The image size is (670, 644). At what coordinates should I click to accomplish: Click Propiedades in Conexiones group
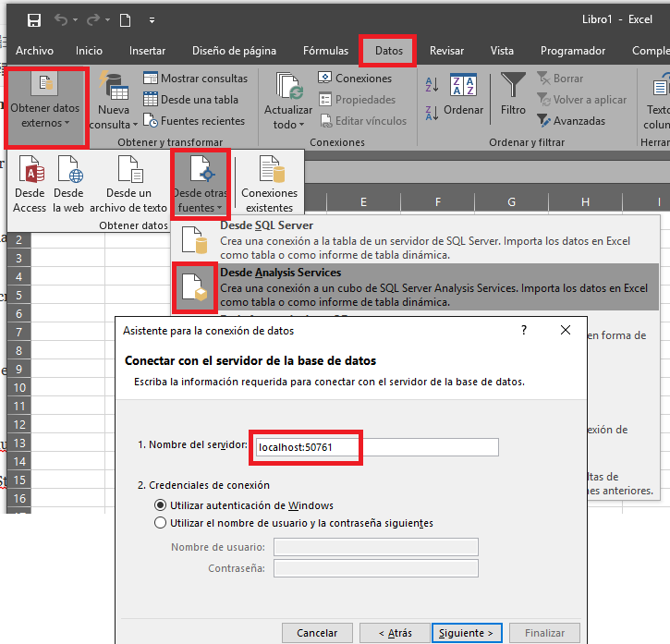tap(358, 100)
